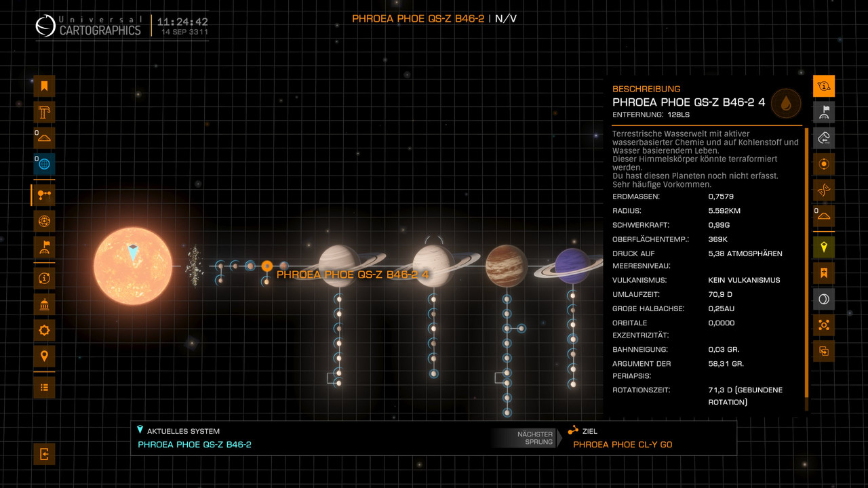Select the left sidebar mountain icon with zero

44,138
